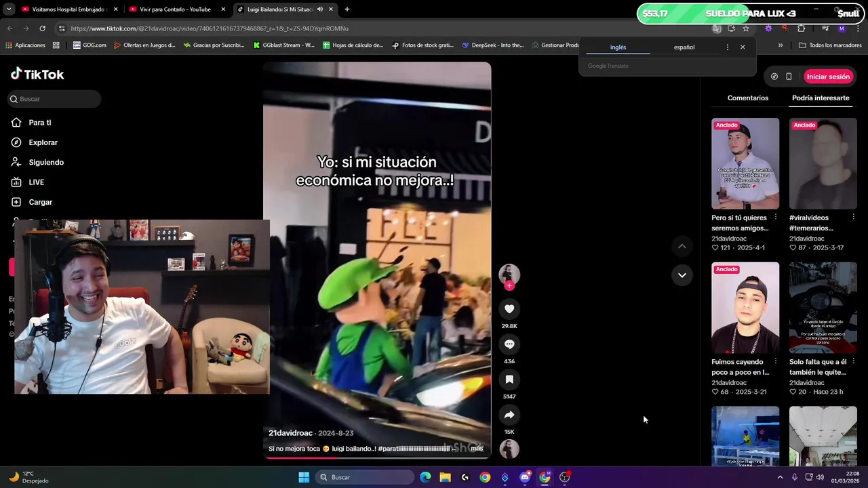Click the Iniciar sesión button
Screen dimensions: 868x488
click(x=828, y=77)
